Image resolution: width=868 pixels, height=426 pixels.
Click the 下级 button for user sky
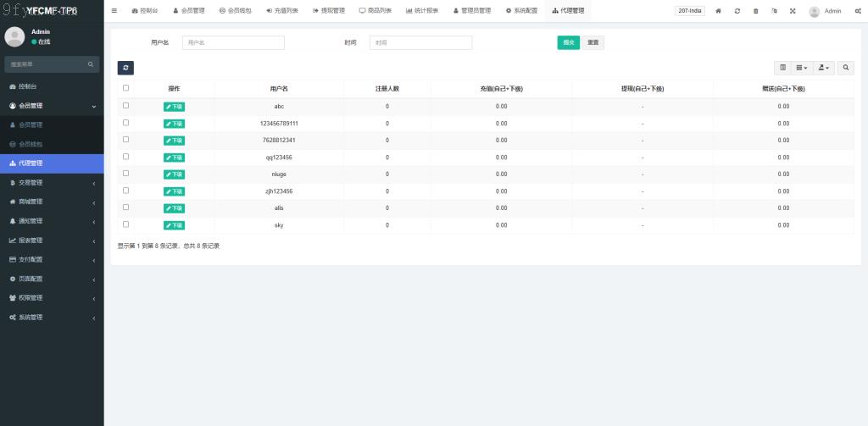click(174, 225)
